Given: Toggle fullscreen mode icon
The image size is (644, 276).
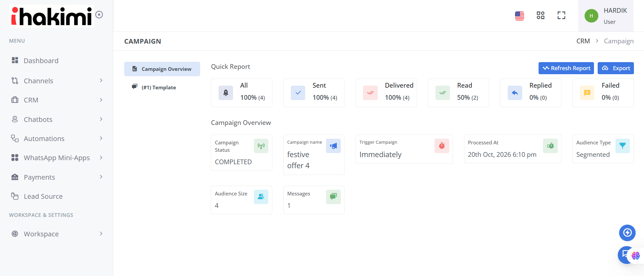Looking at the screenshot, I should pyautogui.click(x=561, y=15).
